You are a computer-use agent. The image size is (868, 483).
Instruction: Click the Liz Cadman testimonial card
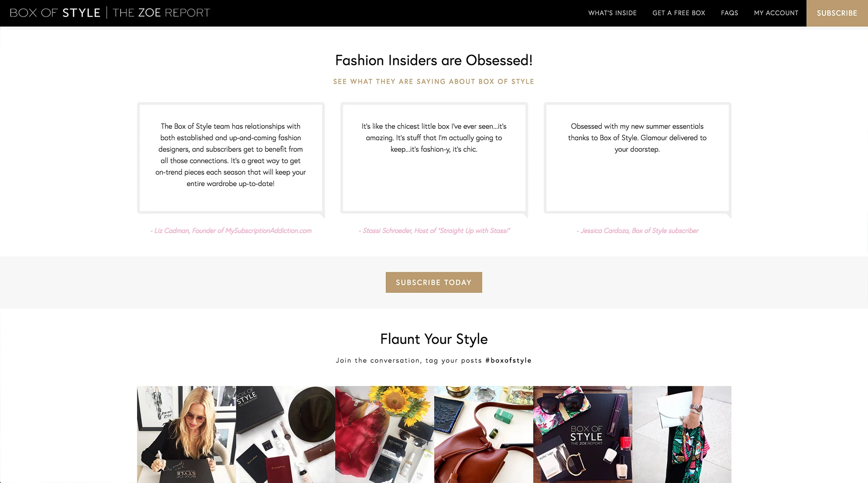point(231,158)
